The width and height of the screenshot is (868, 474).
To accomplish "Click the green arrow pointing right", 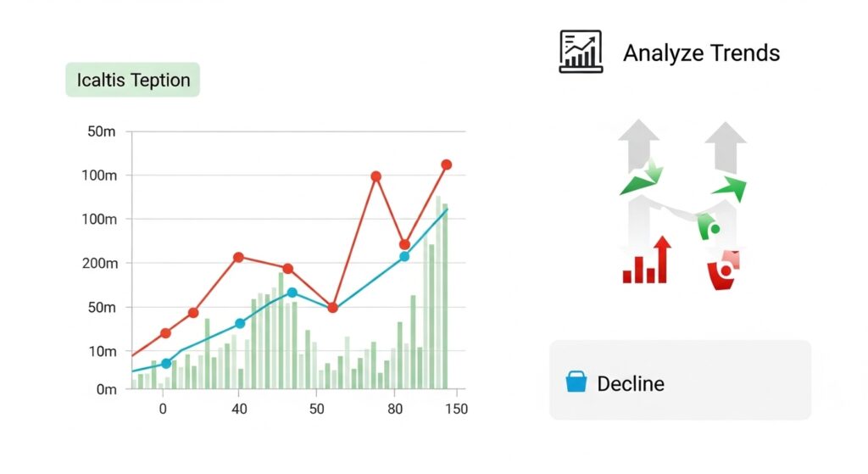I will point(729,188).
